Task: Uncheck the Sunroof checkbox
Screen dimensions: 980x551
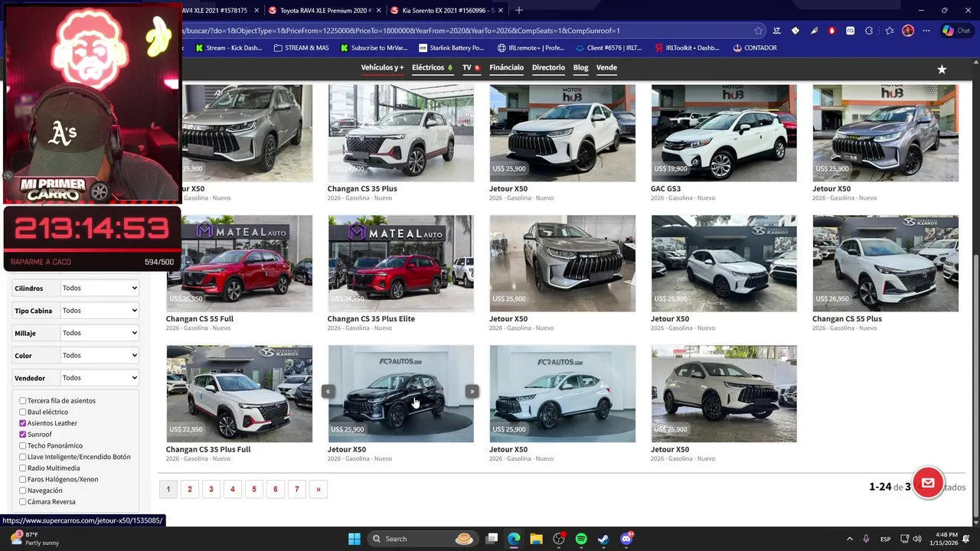Action: [23, 435]
